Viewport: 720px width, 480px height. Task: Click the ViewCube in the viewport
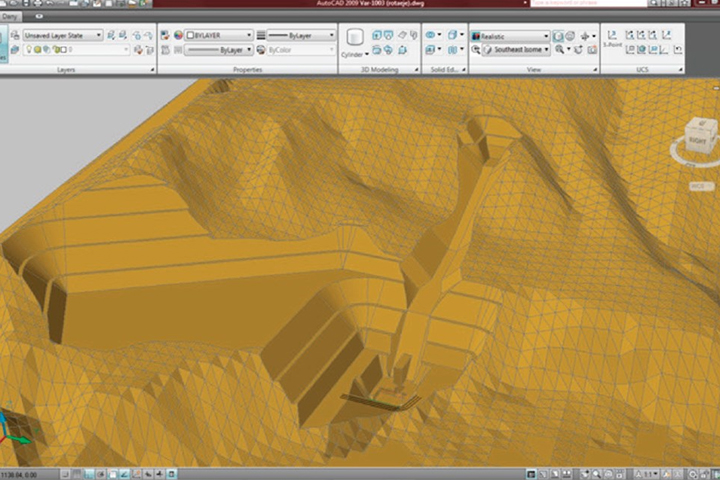(x=698, y=138)
